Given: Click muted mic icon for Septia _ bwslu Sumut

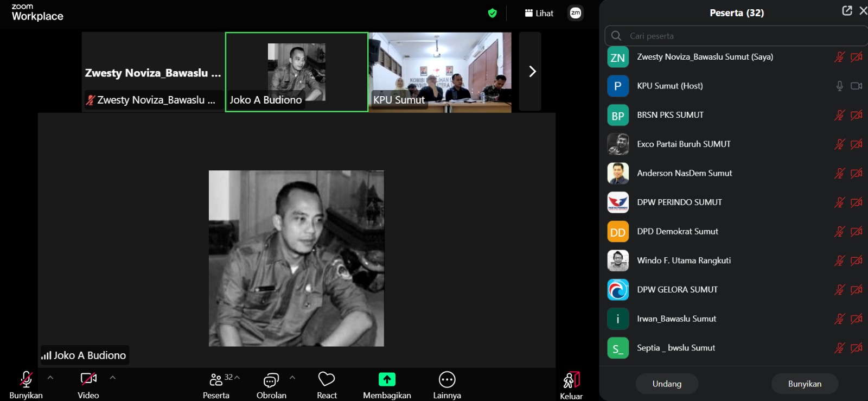Looking at the screenshot, I should (x=839, y=348).
